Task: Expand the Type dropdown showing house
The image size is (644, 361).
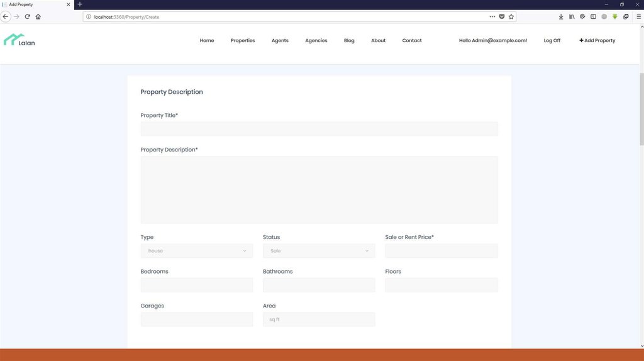Action: point(197,251)
